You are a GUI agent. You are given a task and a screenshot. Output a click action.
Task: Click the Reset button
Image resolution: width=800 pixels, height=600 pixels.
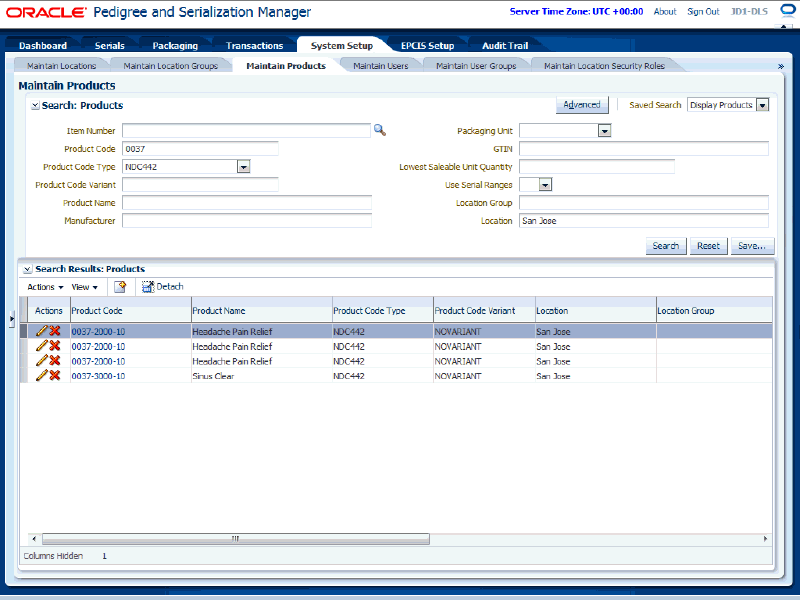point(708,246)
